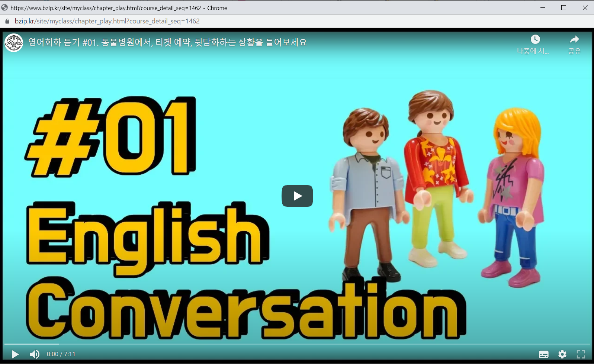Enter fullscreen mode
Viewport: 594px width, 364px height.
pos(581,354)
